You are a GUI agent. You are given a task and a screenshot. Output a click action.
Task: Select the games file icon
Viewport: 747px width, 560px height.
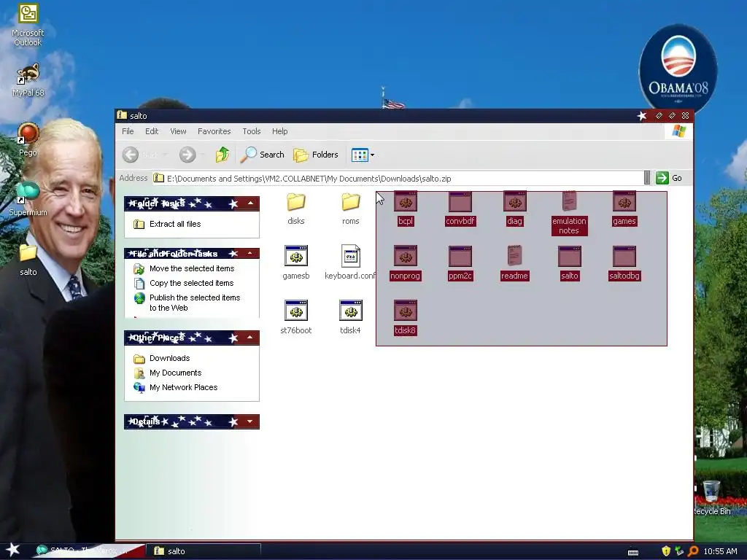point(624,202)
